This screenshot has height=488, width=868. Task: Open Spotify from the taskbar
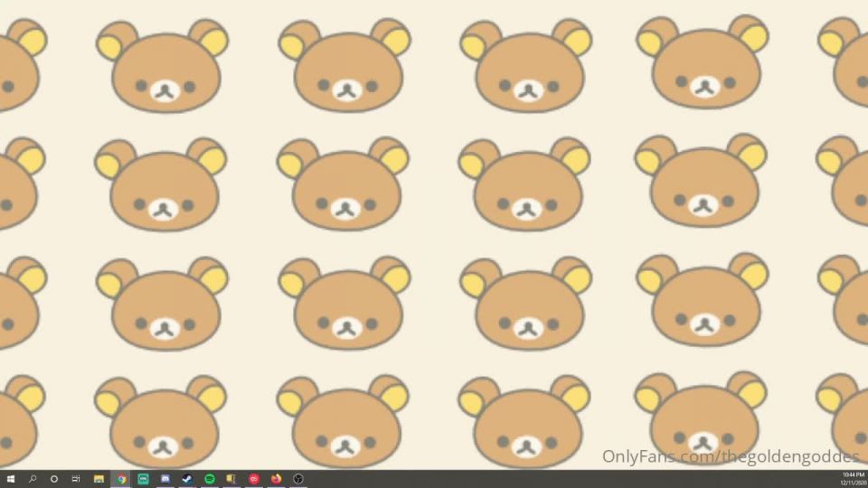tap(209, 479)
